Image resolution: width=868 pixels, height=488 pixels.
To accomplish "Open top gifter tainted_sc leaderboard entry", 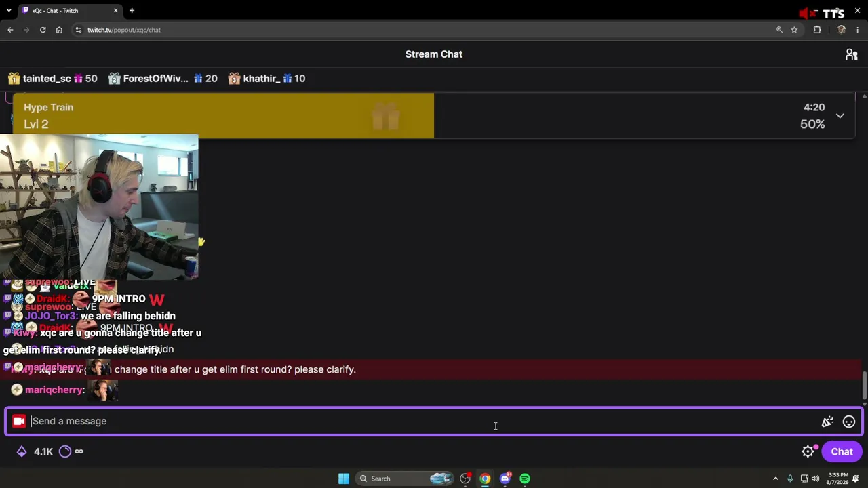I will tap(52, 79).
